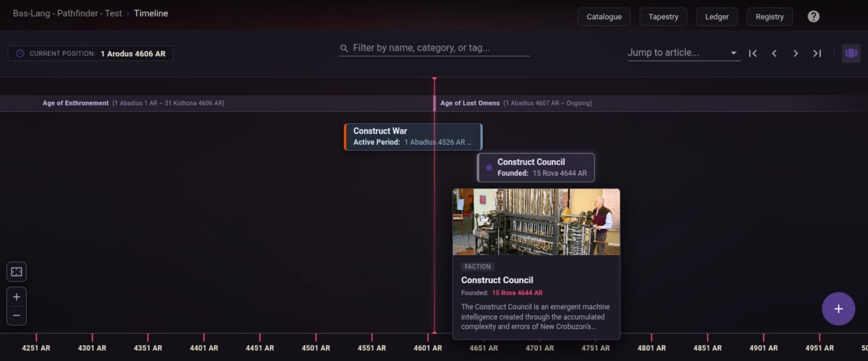Open the help question mark icon
The height and width of the screenshot is (361, 868).
point(813,16)
